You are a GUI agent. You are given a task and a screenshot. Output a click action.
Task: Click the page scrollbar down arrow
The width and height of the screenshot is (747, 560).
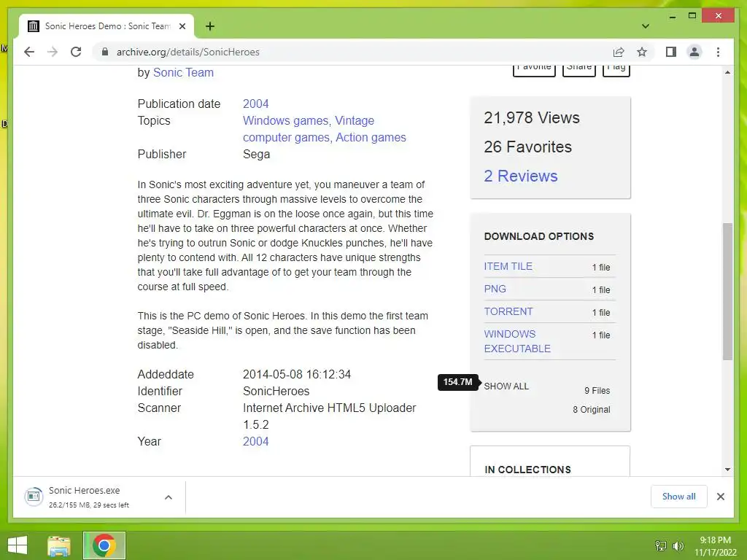[x=727, y=470]
